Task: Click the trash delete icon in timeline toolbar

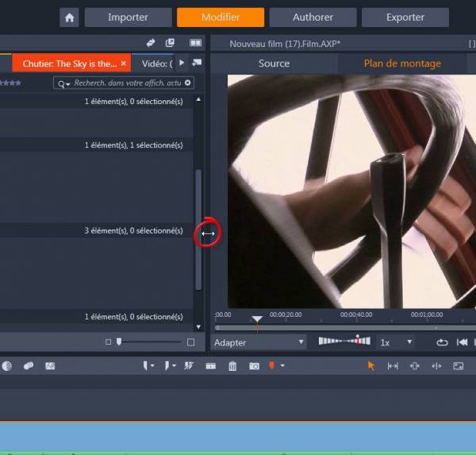Action: coord(232,366)
